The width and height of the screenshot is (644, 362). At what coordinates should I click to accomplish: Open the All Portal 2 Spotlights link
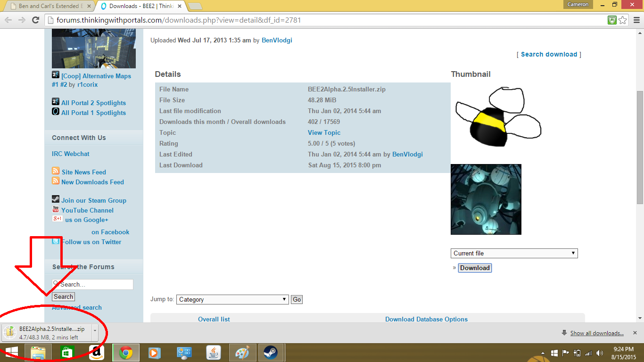pyautogui.click(x=93, y=103)
